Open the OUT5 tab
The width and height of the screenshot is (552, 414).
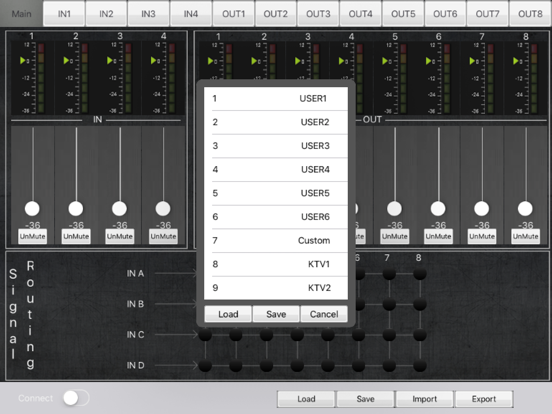click(x=403, y=14)
